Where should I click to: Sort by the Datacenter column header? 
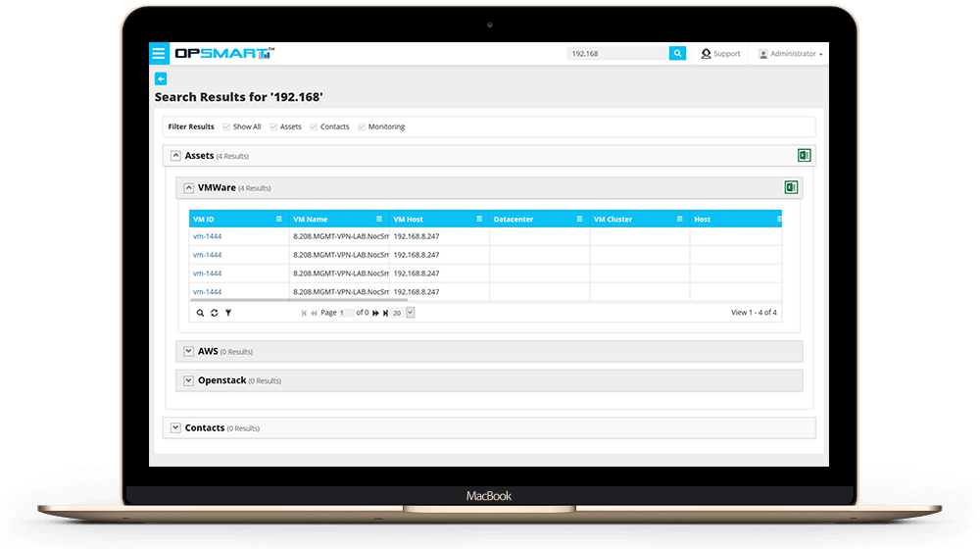(x=514, y=219)
